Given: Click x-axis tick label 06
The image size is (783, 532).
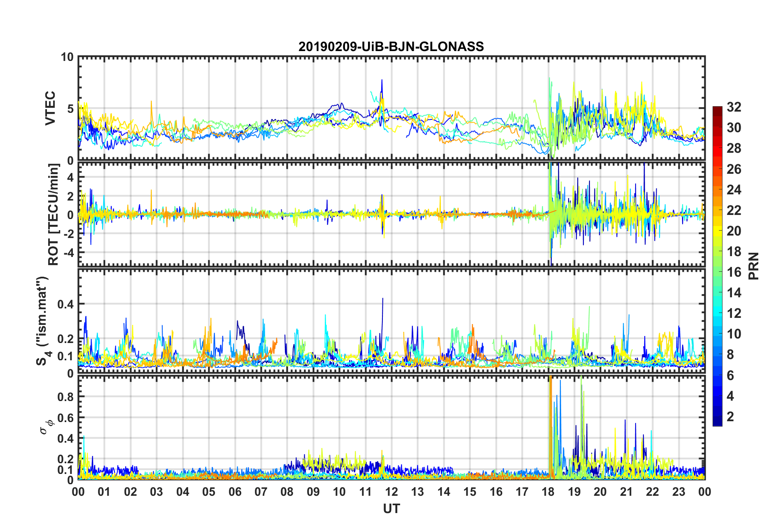Looking at the screenshot, I should click(235, 492).
